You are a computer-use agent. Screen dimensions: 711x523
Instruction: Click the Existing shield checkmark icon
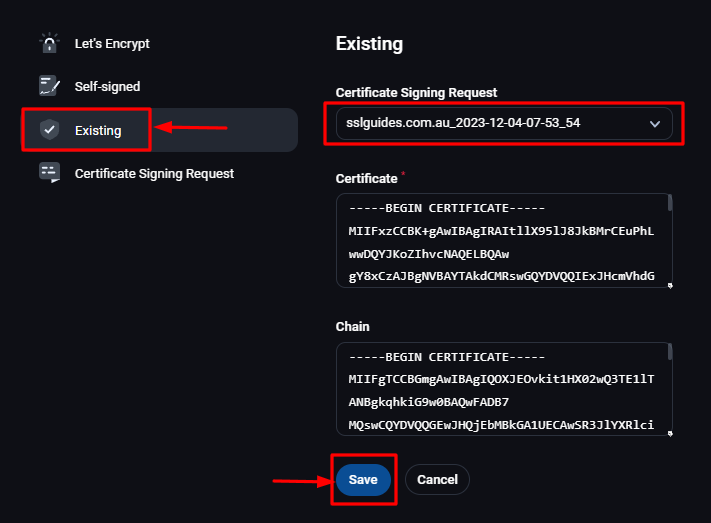49,130
